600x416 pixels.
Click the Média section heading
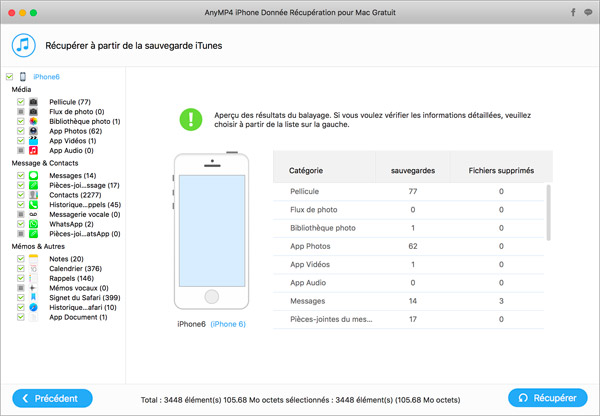click(21, 90)
